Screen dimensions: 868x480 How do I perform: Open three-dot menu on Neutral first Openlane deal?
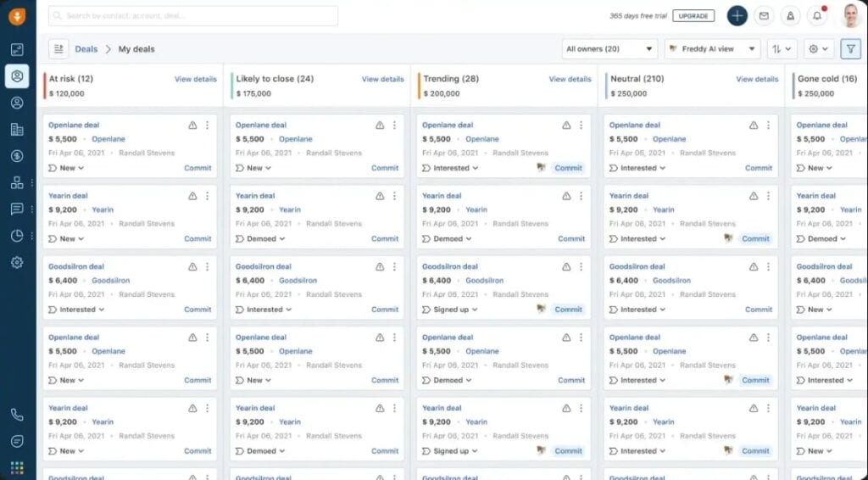[768, 126]
